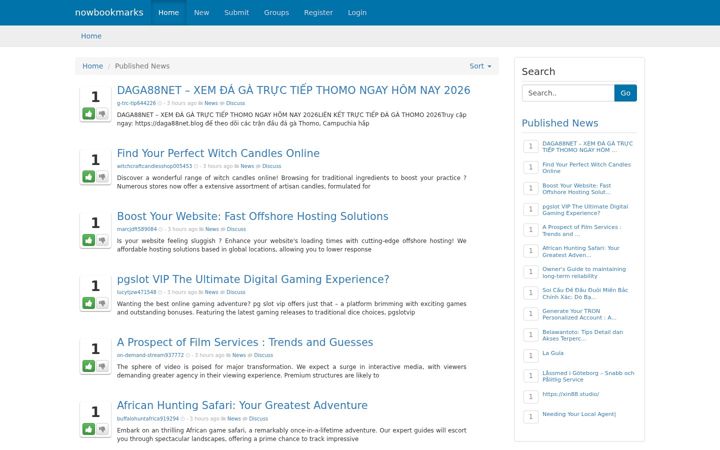The width and height of the screenshot is (720, 450).
Task: Upvote Boost Your Website hosting post
Action: point(89,240)
